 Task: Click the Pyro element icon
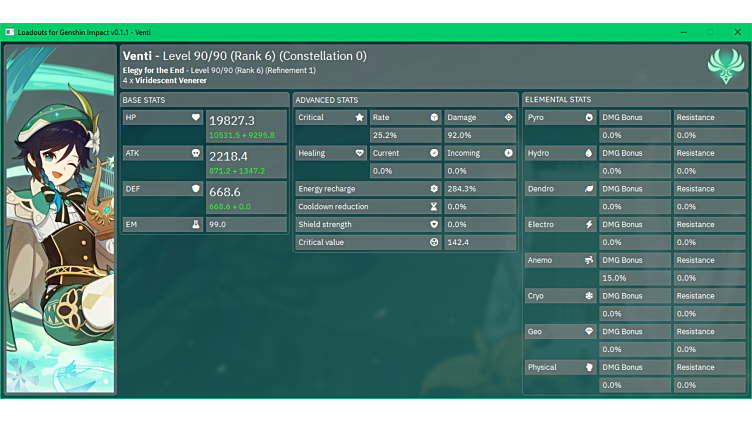(x=589, y=118)
